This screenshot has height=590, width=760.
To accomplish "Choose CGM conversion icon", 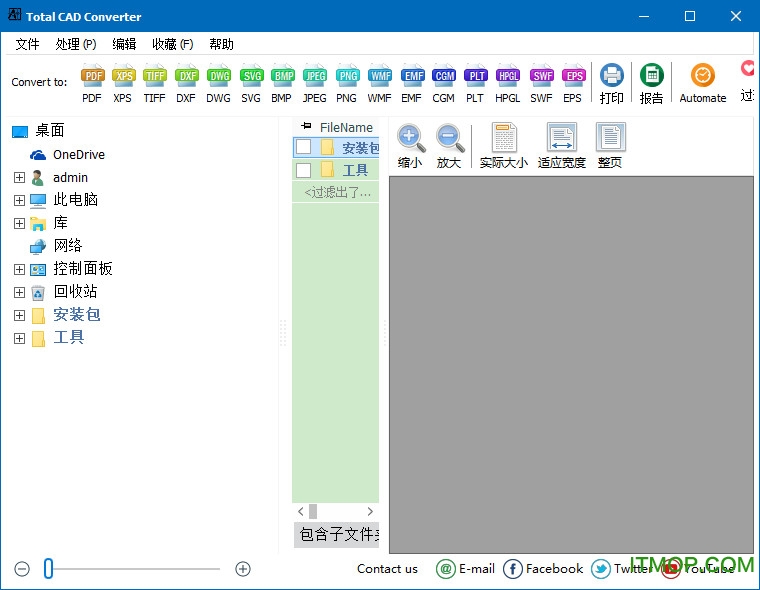I will coord(444,83).
